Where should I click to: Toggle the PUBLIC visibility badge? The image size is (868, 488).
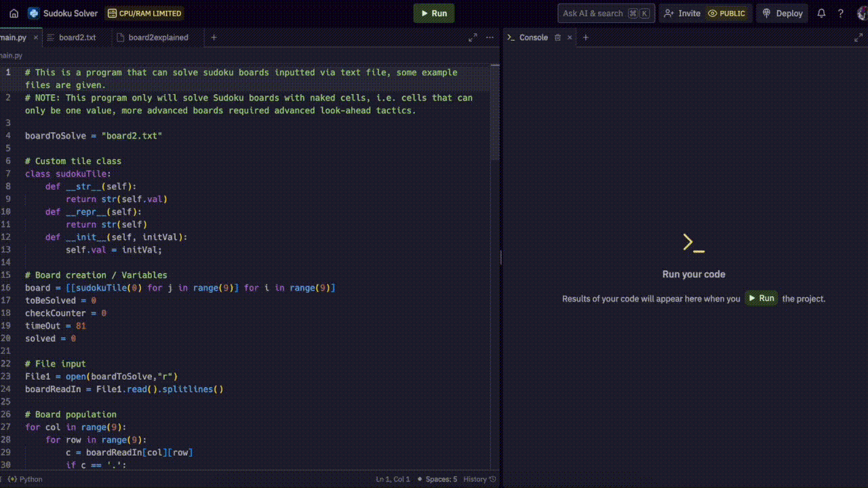[726, 14]
